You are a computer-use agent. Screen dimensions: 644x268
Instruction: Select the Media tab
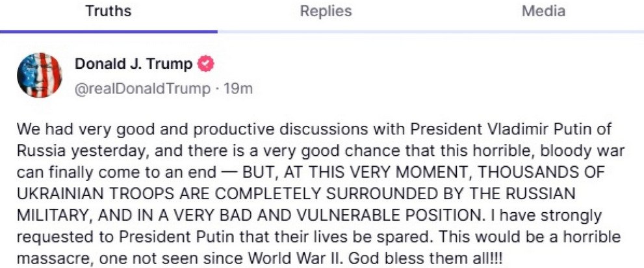(543, 12)
